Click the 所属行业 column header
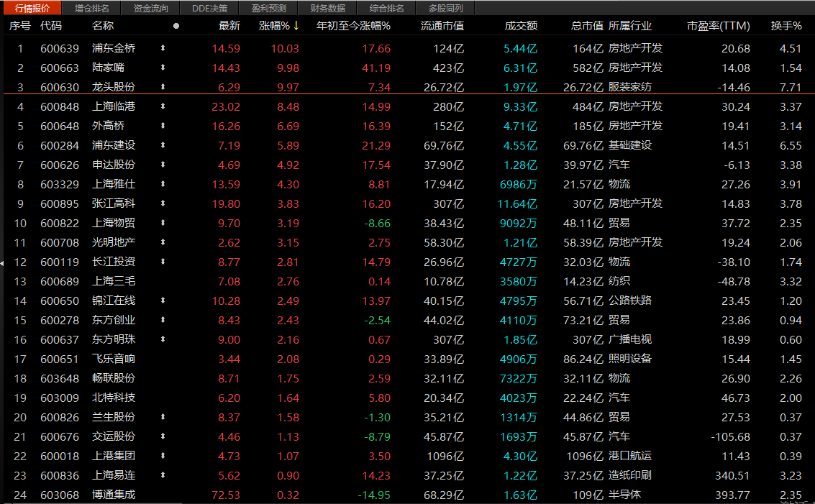This screenshot has width=815, height=504. coord(630,26)
